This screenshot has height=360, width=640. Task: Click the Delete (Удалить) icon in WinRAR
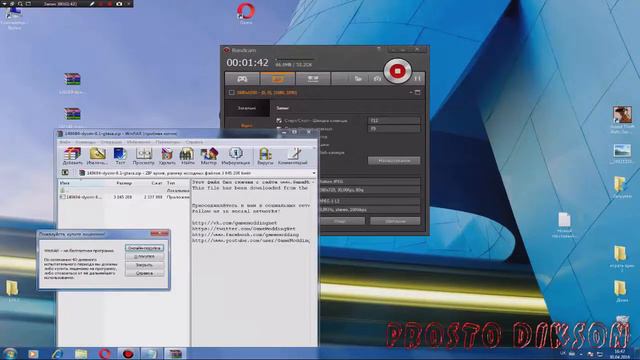tap(167, 156)
